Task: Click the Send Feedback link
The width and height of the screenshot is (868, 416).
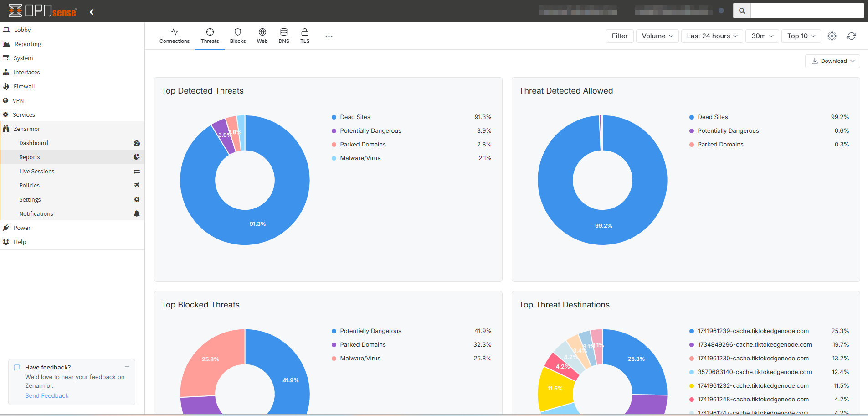Action: pos(47,395)
